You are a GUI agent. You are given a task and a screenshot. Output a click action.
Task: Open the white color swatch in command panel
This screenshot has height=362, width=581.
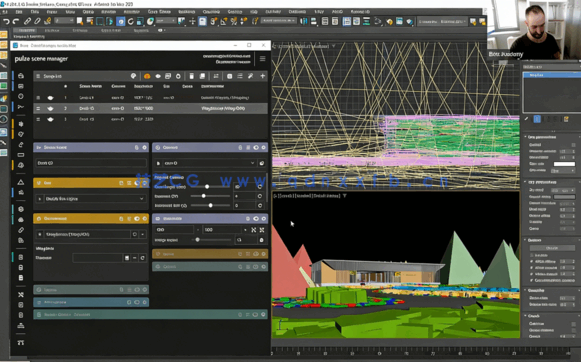click(564, 164)
